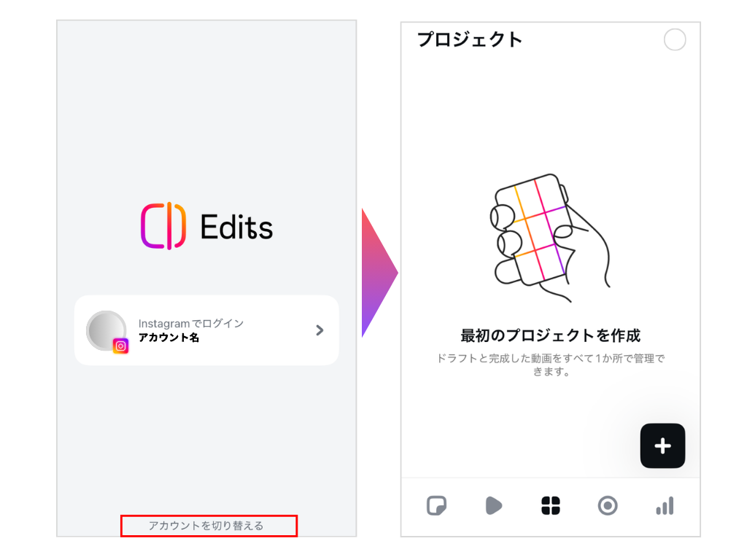Screen dimensions: 747x560
Task: Open login via the right chevron arrow
Action: [320, 330]
